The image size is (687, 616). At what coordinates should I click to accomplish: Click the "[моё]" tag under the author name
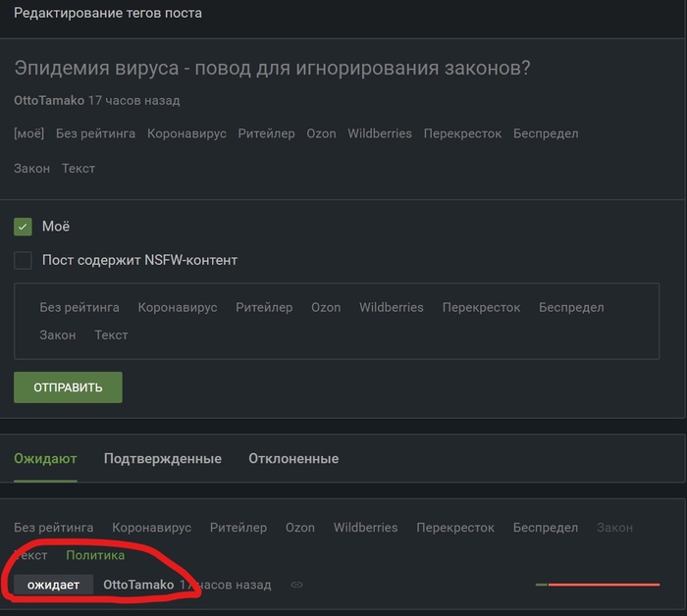(28, 133)
